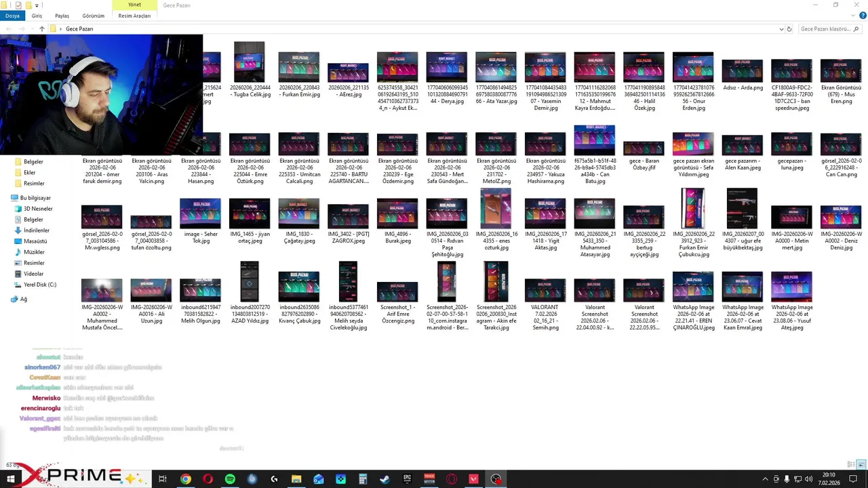Open the Calculator taskbar icon
Screen dimensions: 868x488
pos(363,479)
